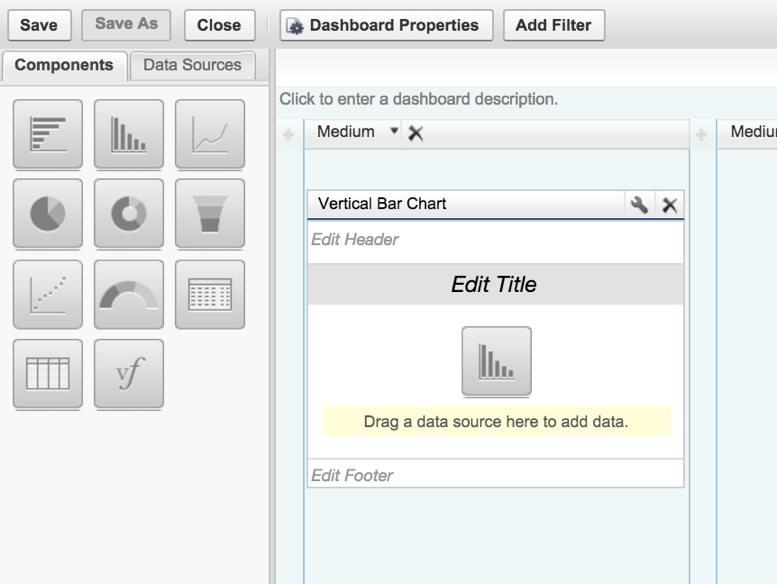777x584 pixels.
Task: Open Dashboard Properties
Action: (386, 25)
